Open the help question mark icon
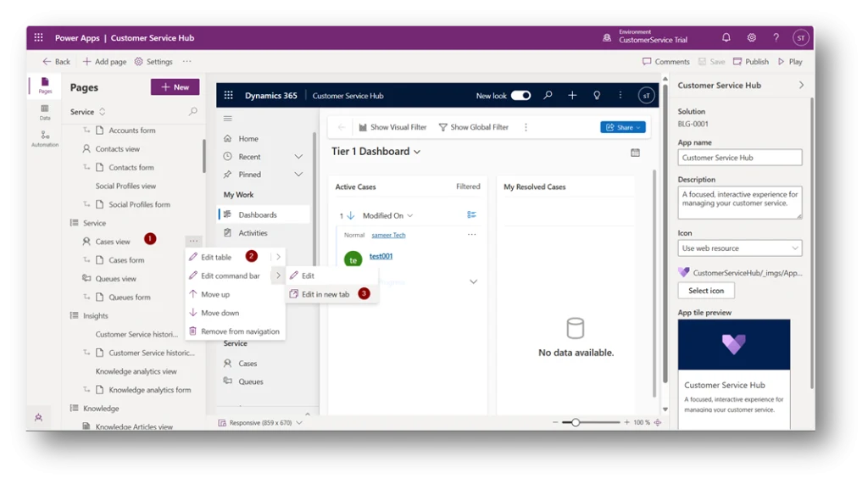This screenshot has width=868, height=484. tap(776, 37)
